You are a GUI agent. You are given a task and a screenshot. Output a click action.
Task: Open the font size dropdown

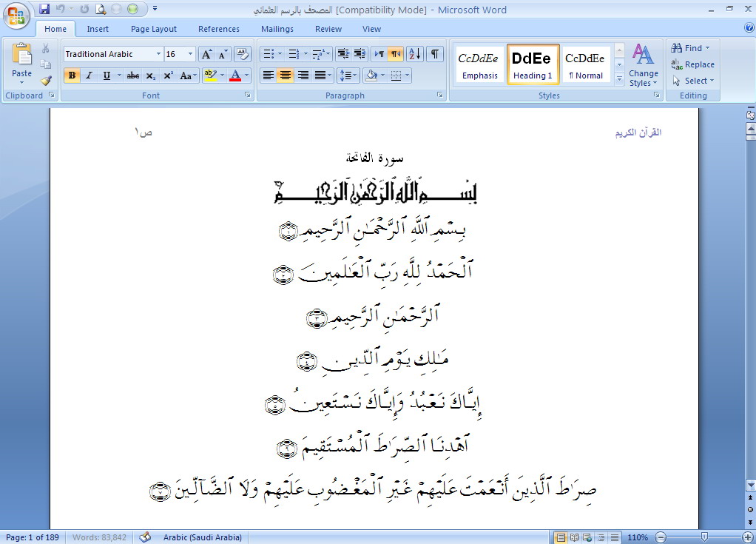190,54
